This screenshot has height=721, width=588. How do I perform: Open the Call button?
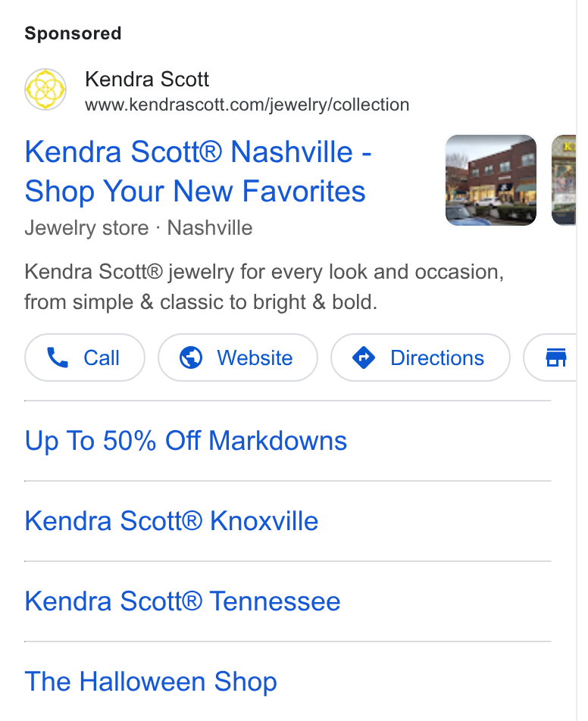pos(85,357)
